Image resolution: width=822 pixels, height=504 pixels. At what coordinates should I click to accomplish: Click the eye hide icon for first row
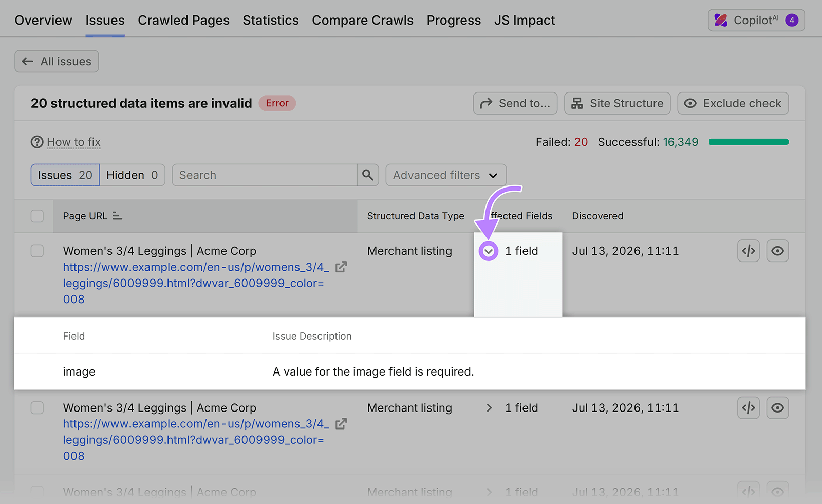point(777,251)
